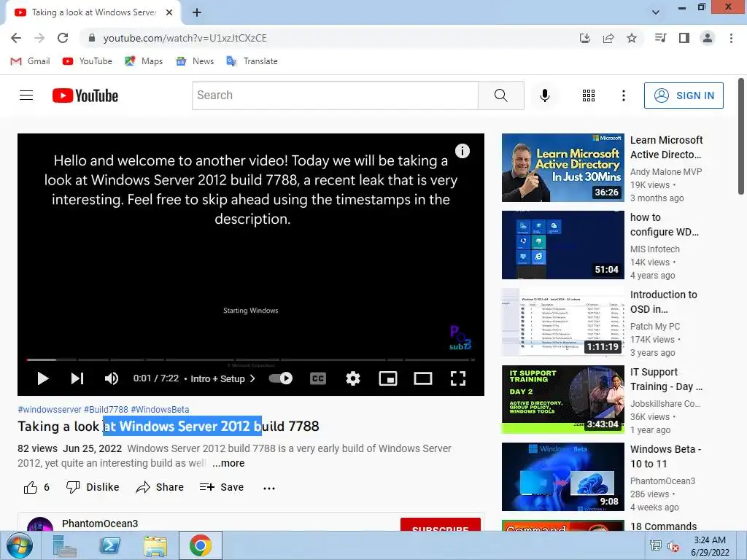This screenshot has width=747, height=560.
Task: Open a new tab with plus button
Action: point(197,12)
